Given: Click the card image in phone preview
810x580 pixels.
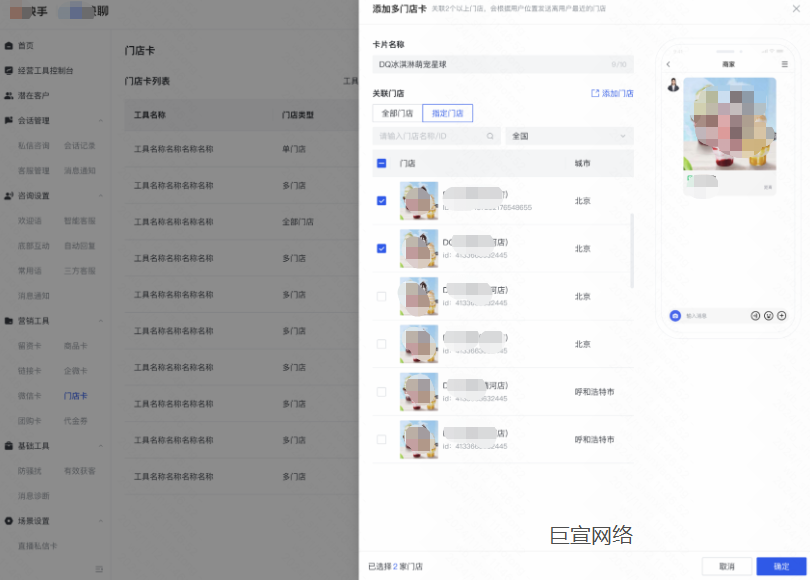Looking at the screenshot, I should pos(729,124).
